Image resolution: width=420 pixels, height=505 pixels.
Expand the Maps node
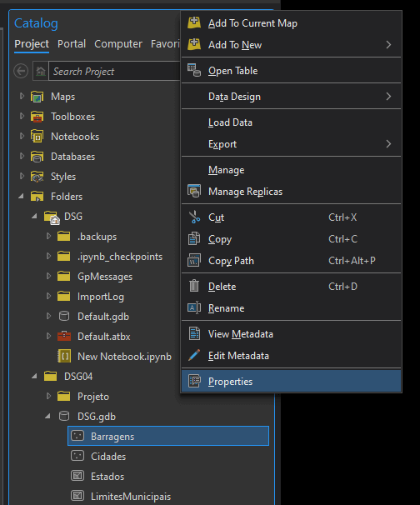click(22, 96)
